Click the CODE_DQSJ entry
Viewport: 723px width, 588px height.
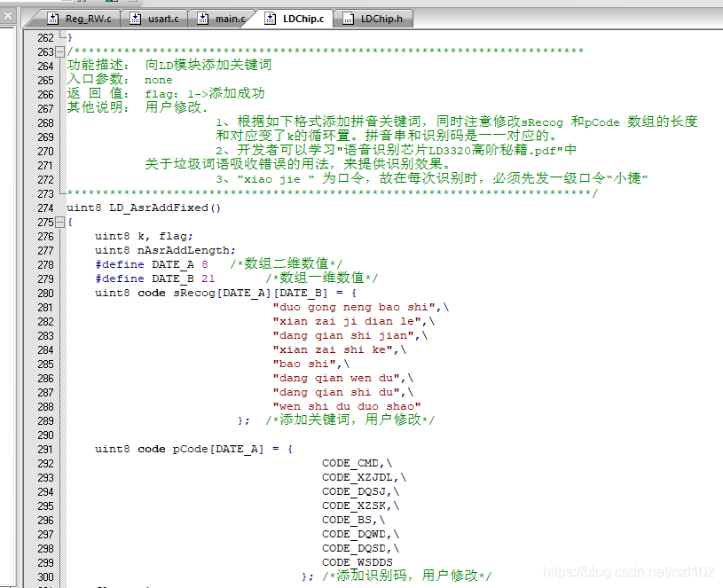[x=354, y=491]
